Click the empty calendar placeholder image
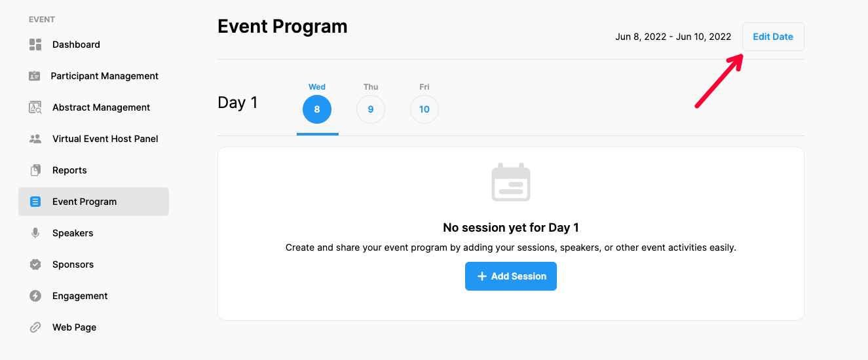 tap(511, 183)
